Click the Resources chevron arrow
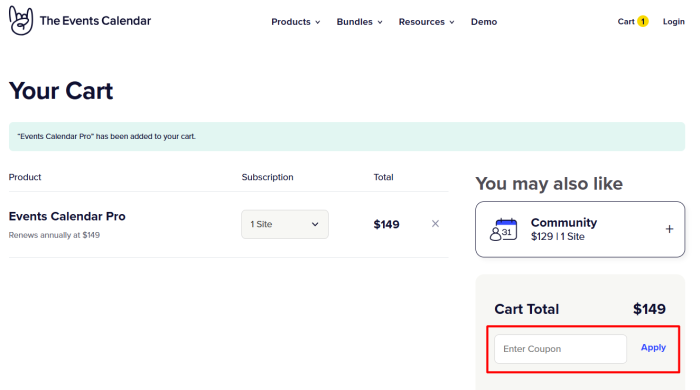 (x=452, y=22)
